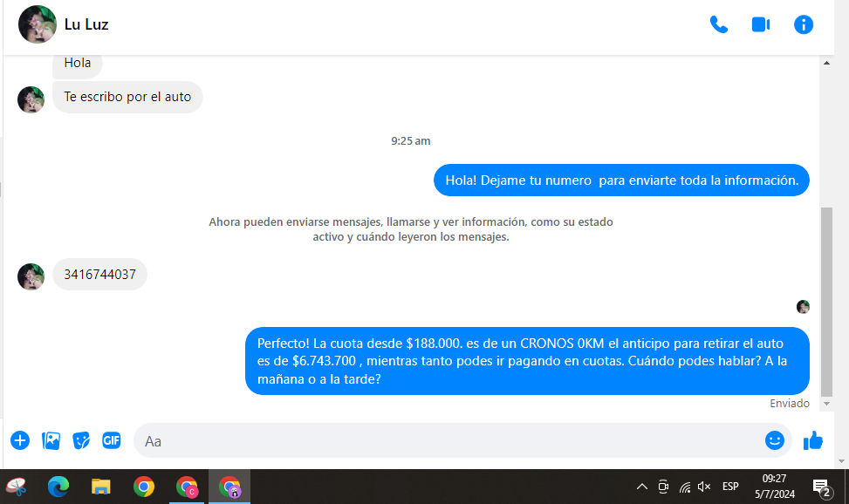Click the '9:25 am' timestamp

pos(411,140)
